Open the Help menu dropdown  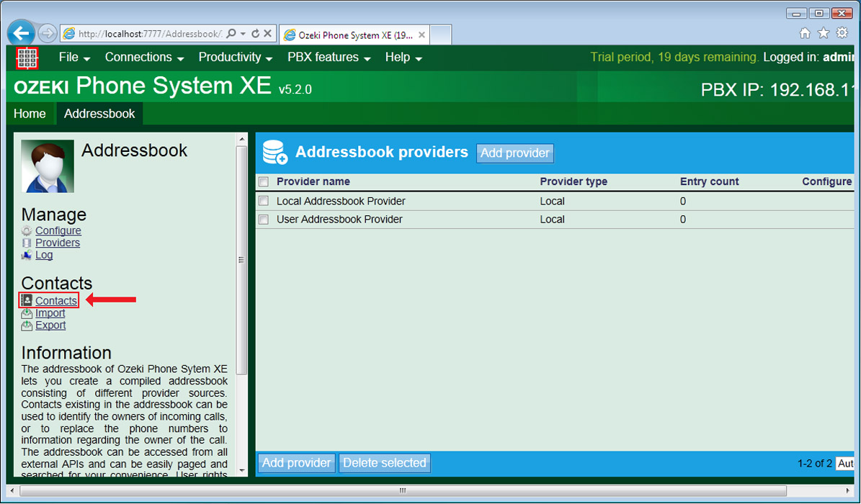pos(403,57)
